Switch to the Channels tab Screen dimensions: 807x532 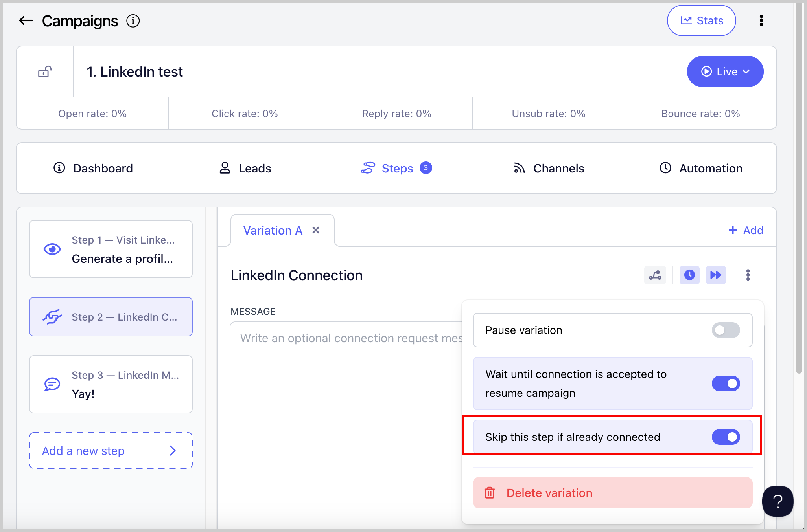coord(549,168)
